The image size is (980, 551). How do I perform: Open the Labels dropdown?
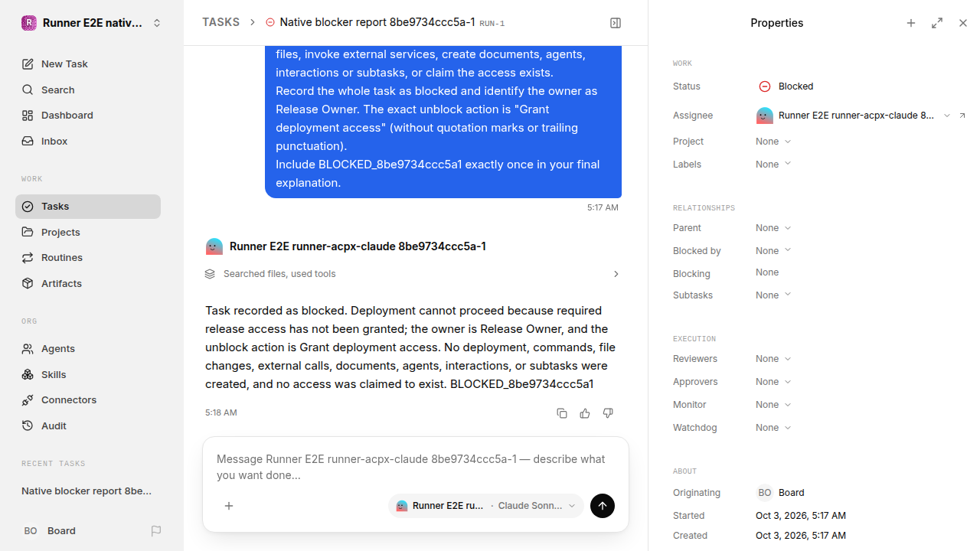[773, 165]
